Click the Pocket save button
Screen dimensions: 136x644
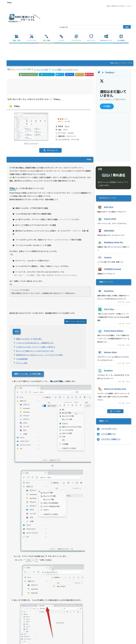pyautogui.click(x=89, y=74)
